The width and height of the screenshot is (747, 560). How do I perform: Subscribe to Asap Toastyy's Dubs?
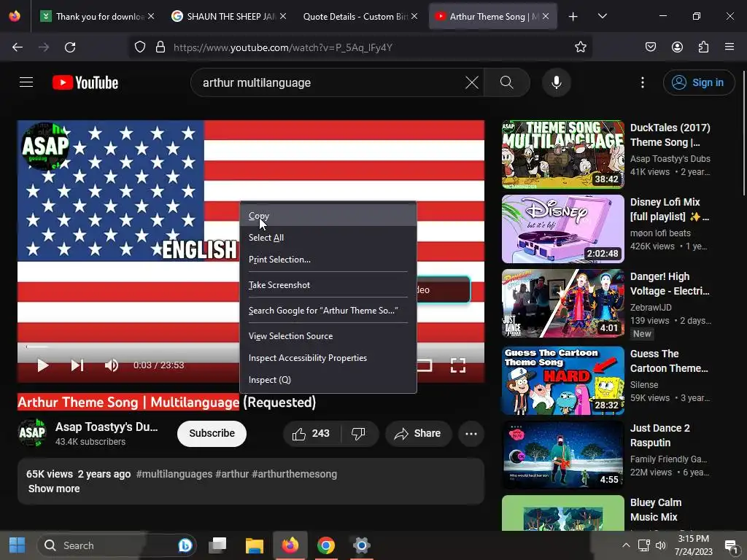click(212, 433)
